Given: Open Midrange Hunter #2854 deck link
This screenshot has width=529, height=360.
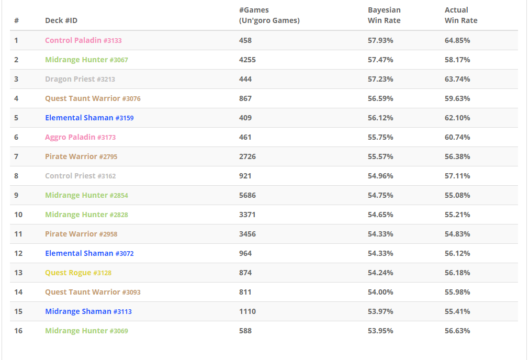Looking at the screenshot, I should pyautogui.click(x=86, y=195).
